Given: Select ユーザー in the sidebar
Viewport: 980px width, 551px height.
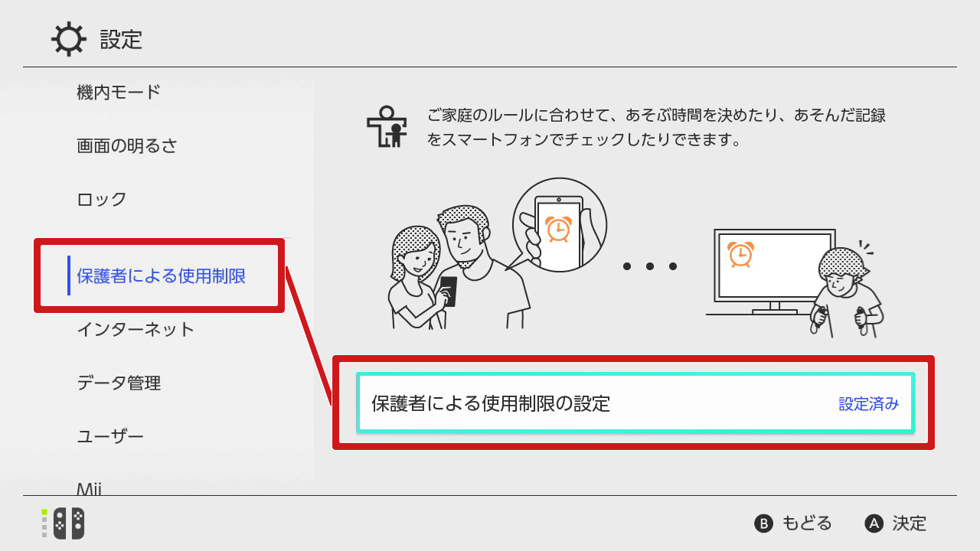Looking at the screenshot, I should [x=110, y=437].
